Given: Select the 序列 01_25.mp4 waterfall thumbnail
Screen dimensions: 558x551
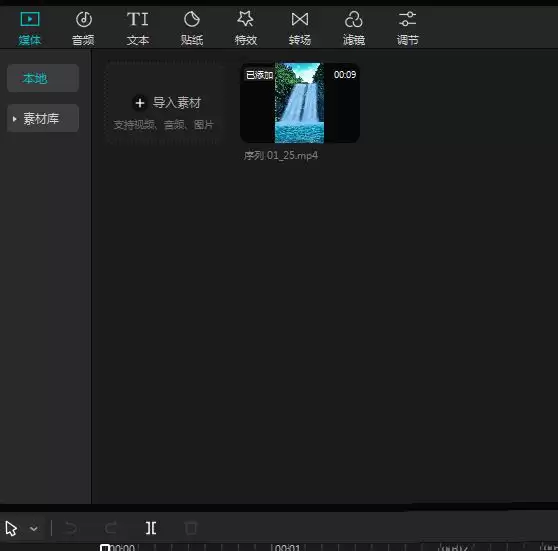Looking at the screenshot, I should point(300,103).
